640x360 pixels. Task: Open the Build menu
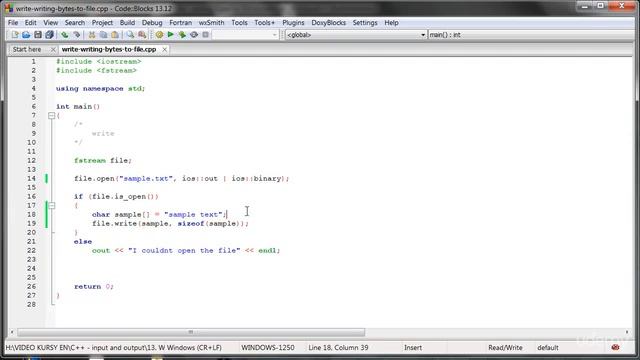coord(127,22)
